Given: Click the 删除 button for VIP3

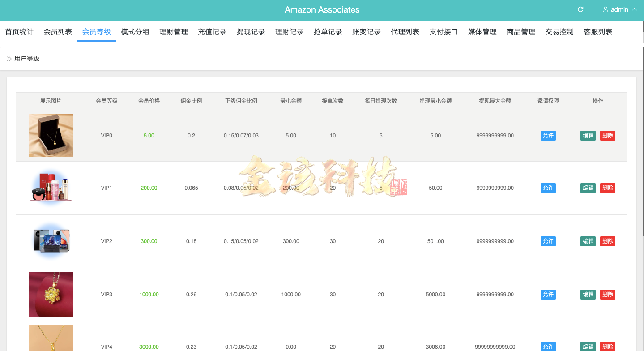Looking at the screenshot, I should 607,294.
